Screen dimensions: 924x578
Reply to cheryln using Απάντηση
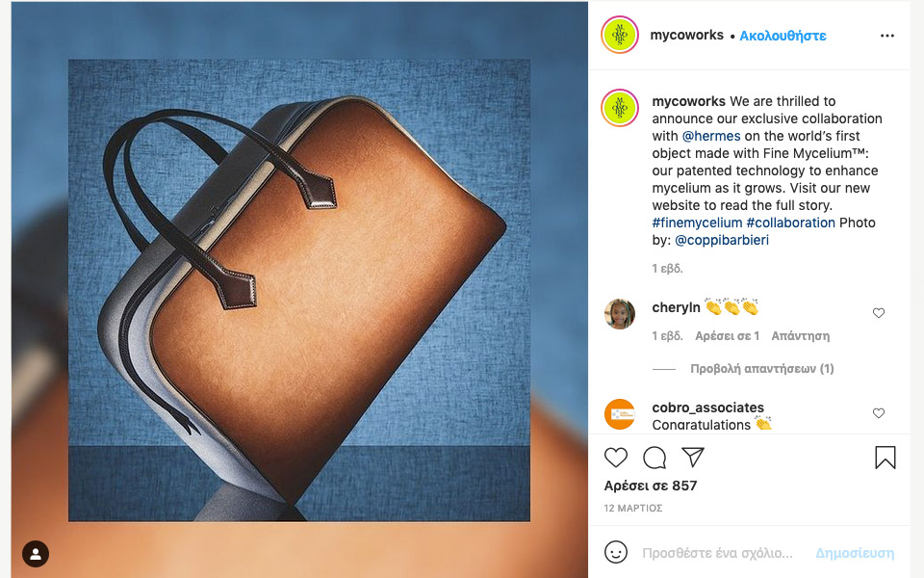tap(800, 336)
